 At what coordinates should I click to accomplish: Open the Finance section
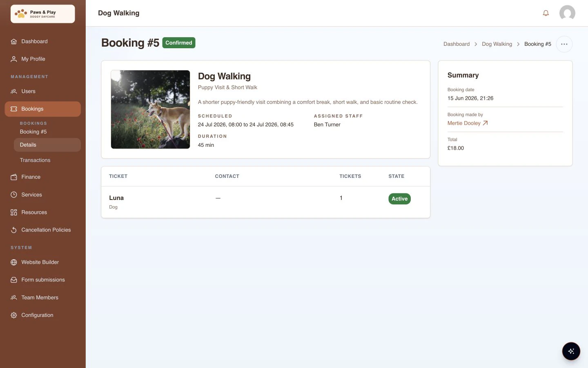click(x=42, y=177)
